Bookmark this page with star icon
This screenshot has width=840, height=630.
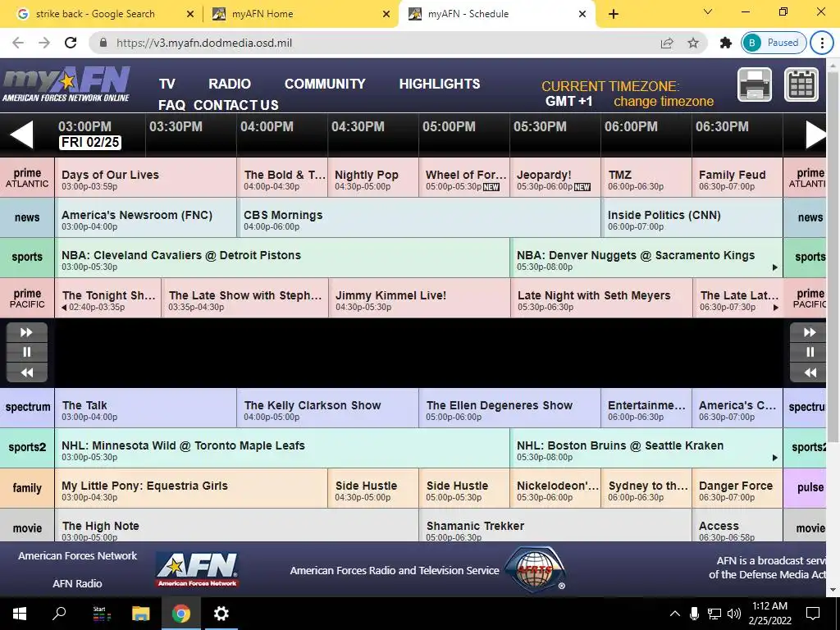click(x=693, y=43)
